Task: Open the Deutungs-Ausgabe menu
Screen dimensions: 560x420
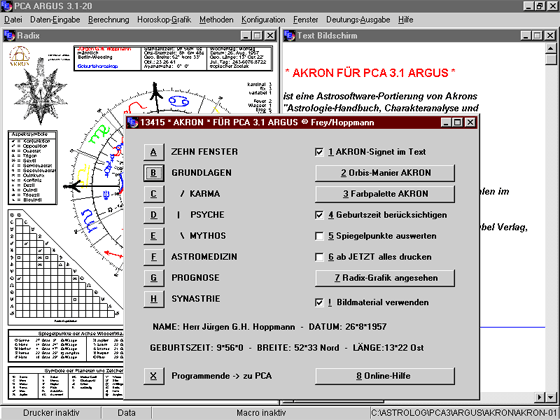Action: 358,20
